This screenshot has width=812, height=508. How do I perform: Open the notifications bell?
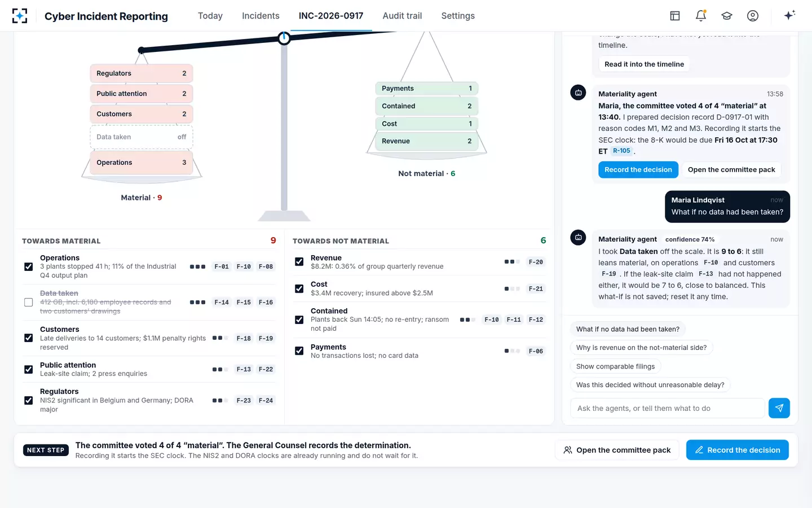[x=701, y=16]
